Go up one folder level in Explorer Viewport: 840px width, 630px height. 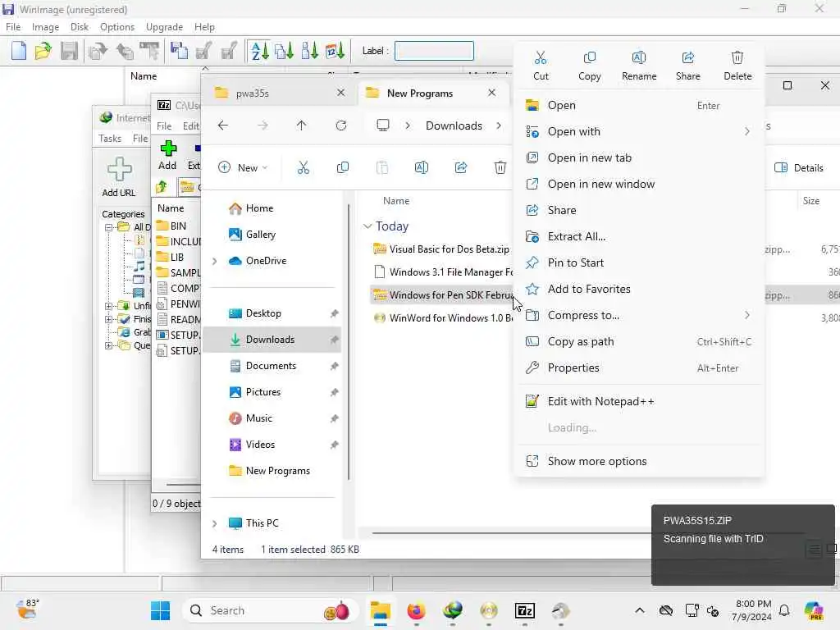click(x=301, y=126)
